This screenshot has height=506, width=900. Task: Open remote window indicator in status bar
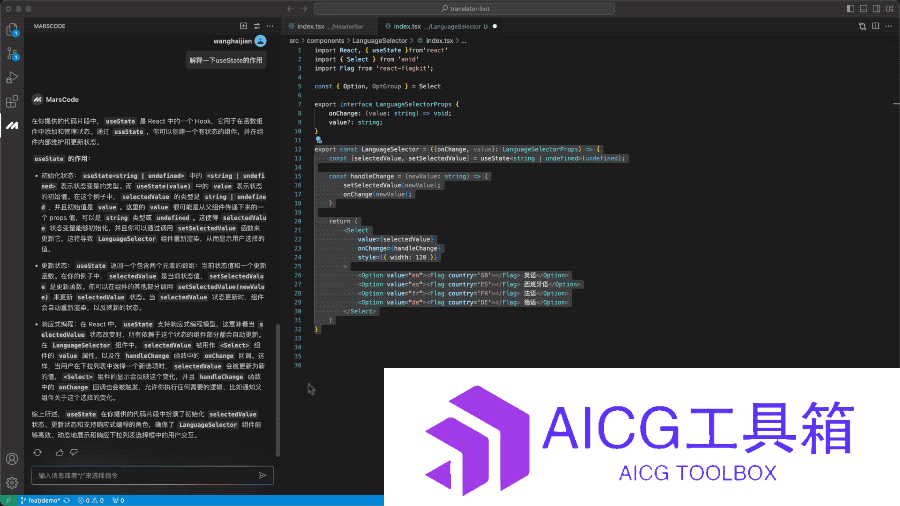tap(7, 500)
